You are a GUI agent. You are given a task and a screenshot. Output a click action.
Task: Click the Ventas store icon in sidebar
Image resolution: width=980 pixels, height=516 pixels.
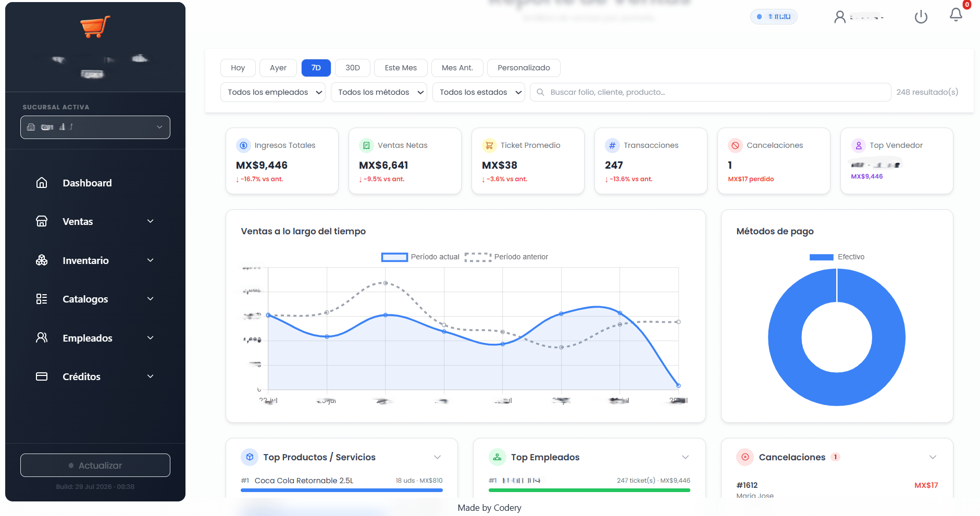tap(42, 221)
